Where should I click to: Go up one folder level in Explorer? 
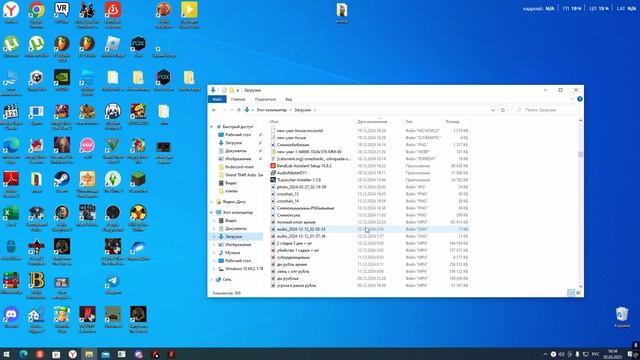239,110
